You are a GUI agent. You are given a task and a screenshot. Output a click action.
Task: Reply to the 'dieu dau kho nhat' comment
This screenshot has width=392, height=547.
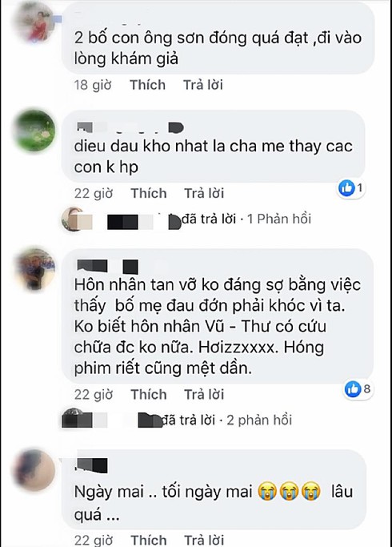pos(204,193)
